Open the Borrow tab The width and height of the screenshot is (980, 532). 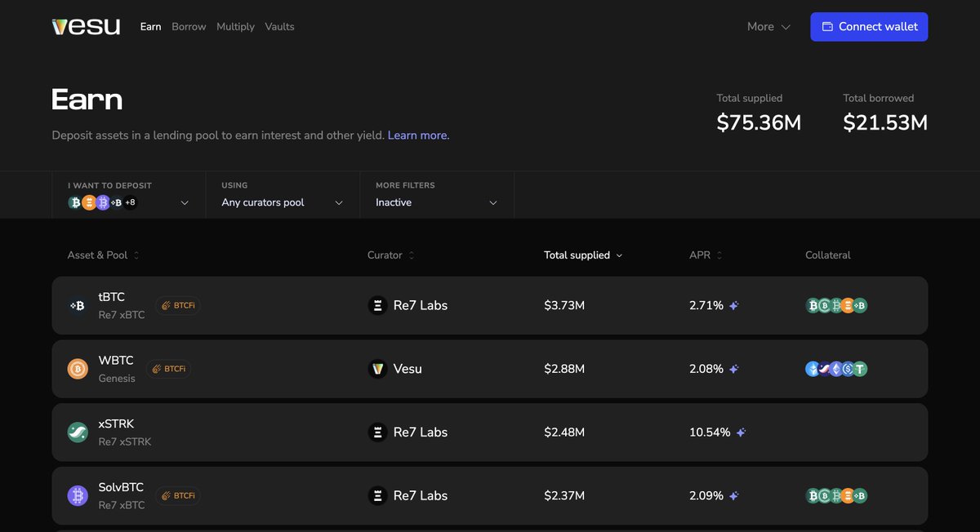click(x=189, y=27)
